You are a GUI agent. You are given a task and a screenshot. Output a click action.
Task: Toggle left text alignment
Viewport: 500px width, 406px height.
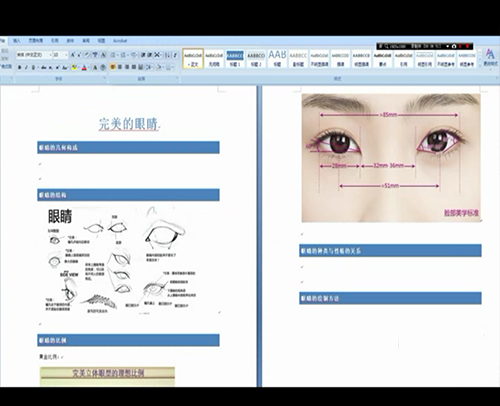(113, 67)
